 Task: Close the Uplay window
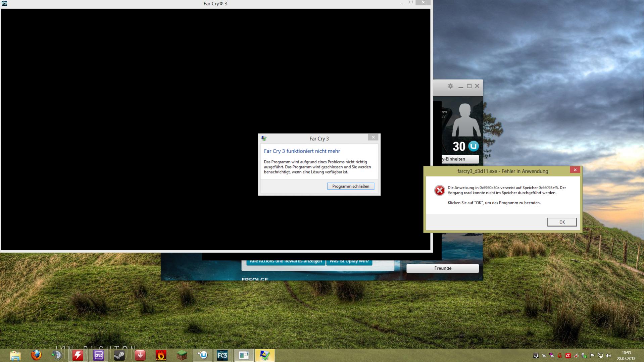point(477,86)
